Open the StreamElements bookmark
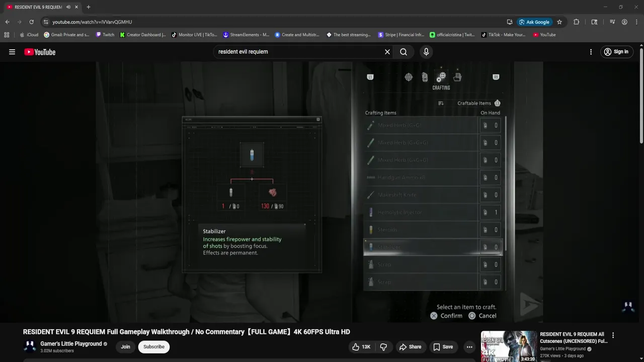This screenshot has height=362, width=644. click(x=246, y=35)
